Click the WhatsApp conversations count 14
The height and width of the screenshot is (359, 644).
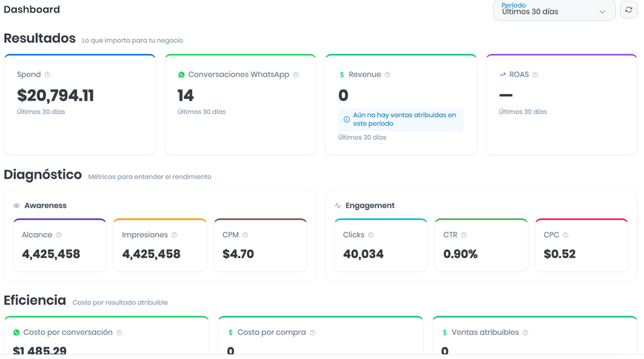coord(185,96)
